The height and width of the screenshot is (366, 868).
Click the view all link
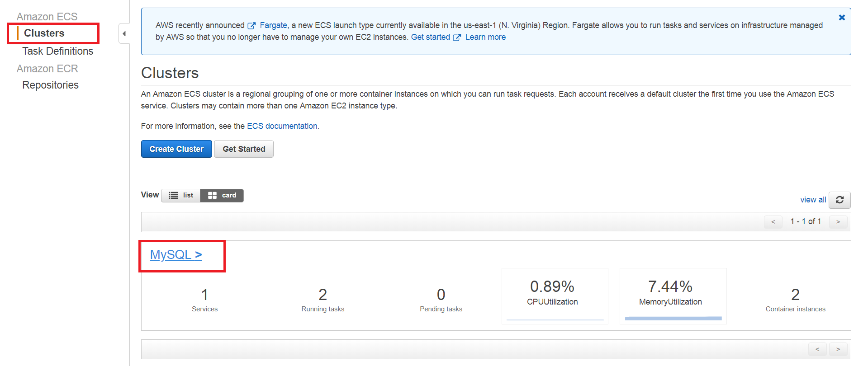813,200
